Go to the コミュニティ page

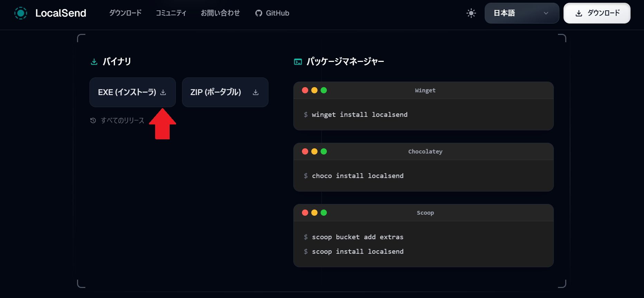(x=171, y=13)
